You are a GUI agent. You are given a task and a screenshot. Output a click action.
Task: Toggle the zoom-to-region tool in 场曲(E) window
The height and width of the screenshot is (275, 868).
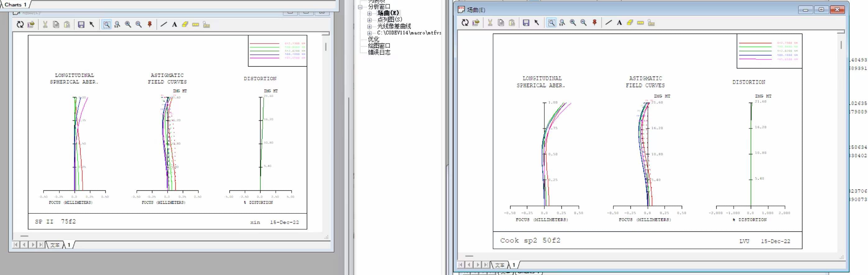click(551, 23)
